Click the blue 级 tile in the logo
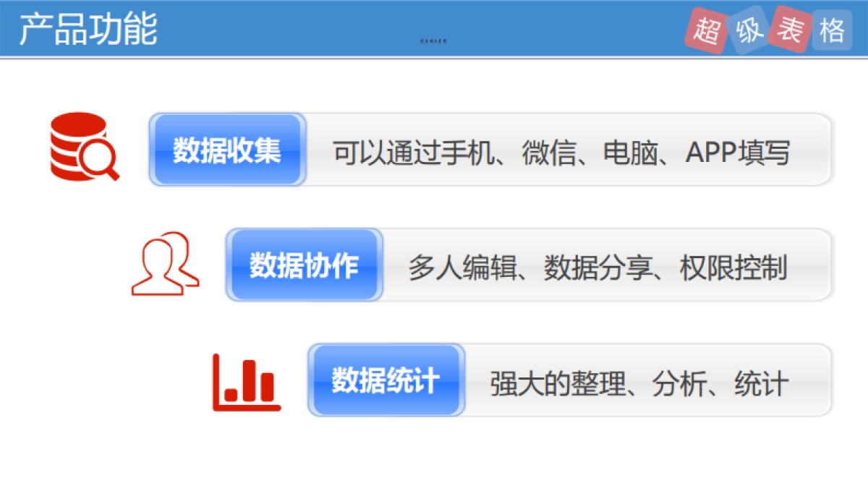Screen dimensions: 868x488 (x=749, y=30)
